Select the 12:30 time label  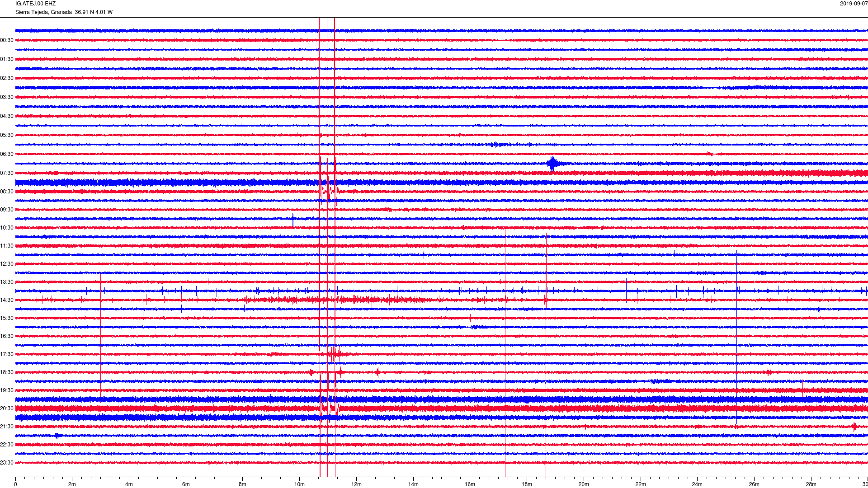7,264
